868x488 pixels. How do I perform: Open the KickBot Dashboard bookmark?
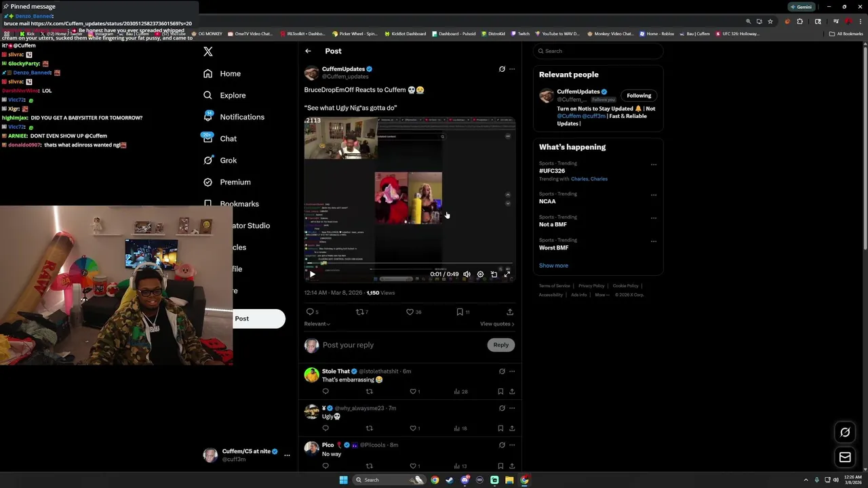[406, 33]
